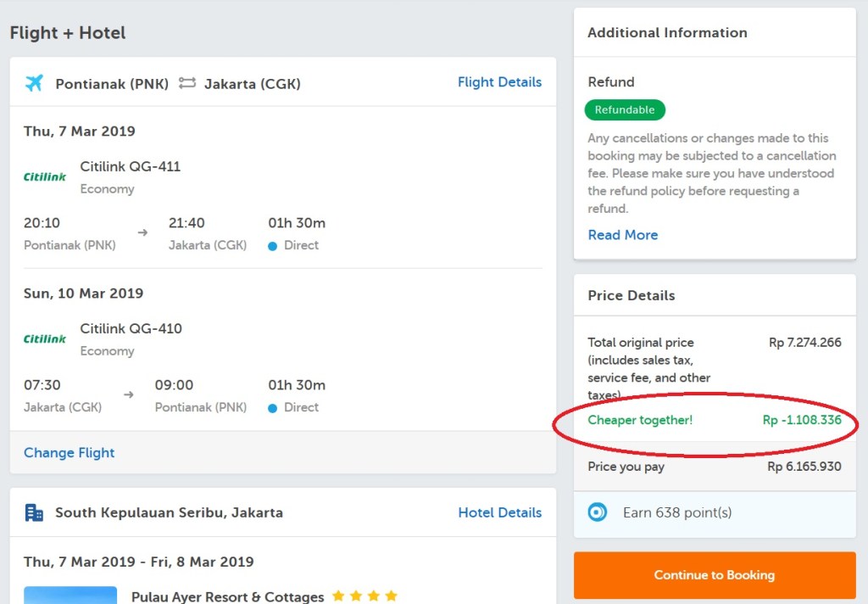Click the airplane icon in flight header
The image size is (868, 604).
click(34, 83)
